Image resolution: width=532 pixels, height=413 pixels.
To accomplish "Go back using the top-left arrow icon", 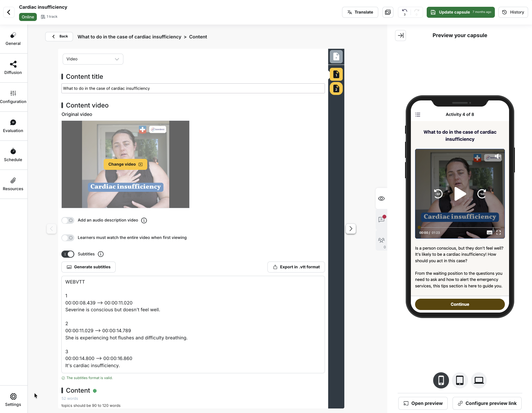I will [9, 12].
